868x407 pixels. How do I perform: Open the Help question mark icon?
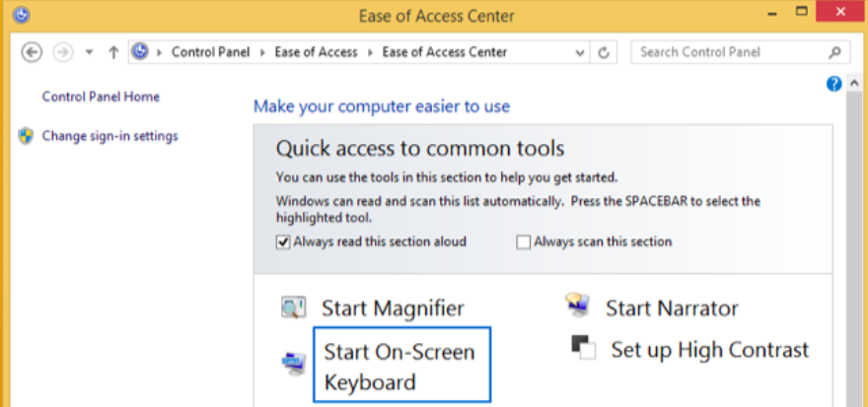pyautogui.click(x=833, y=85)
